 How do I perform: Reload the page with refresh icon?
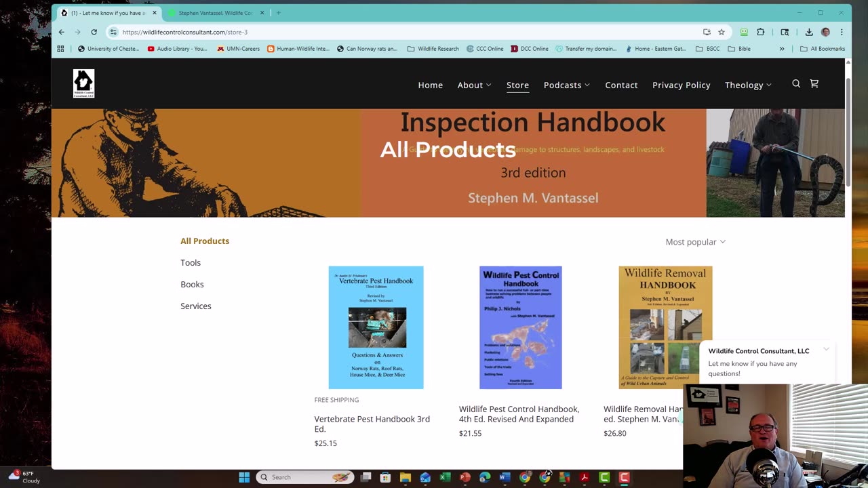[94, 32]
